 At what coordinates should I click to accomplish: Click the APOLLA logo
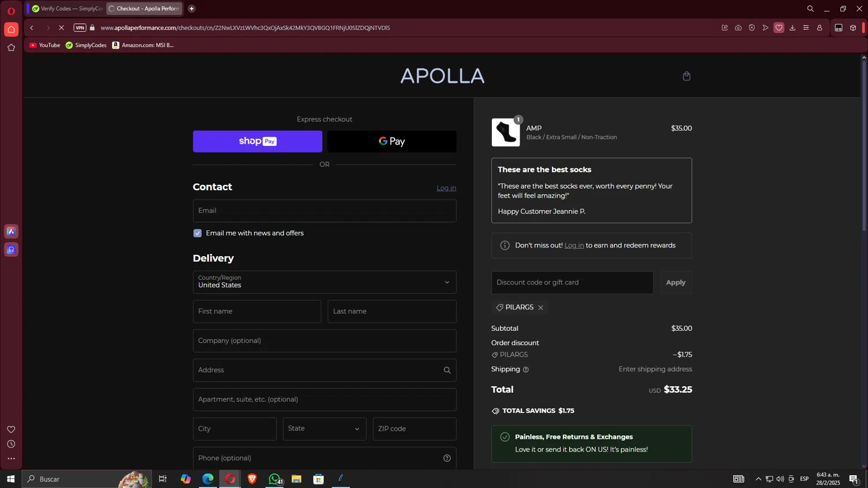click(442, 76)
